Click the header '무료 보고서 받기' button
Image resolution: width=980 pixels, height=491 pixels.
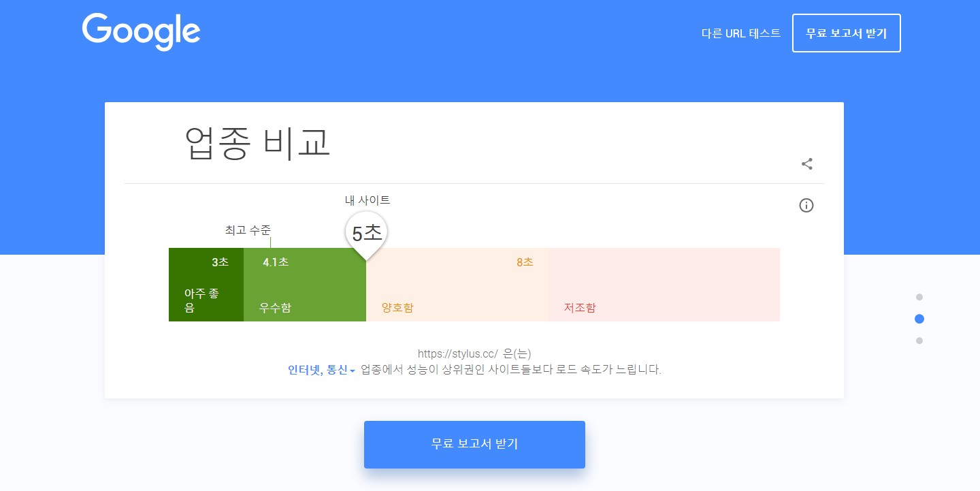(x=846, y=33)
